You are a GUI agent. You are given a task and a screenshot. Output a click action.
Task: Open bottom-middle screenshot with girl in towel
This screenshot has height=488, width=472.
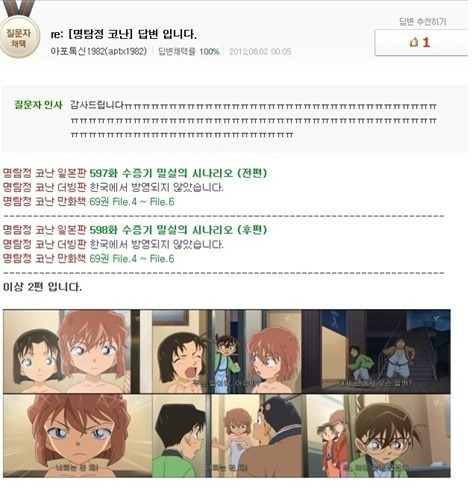coord(228,436)
